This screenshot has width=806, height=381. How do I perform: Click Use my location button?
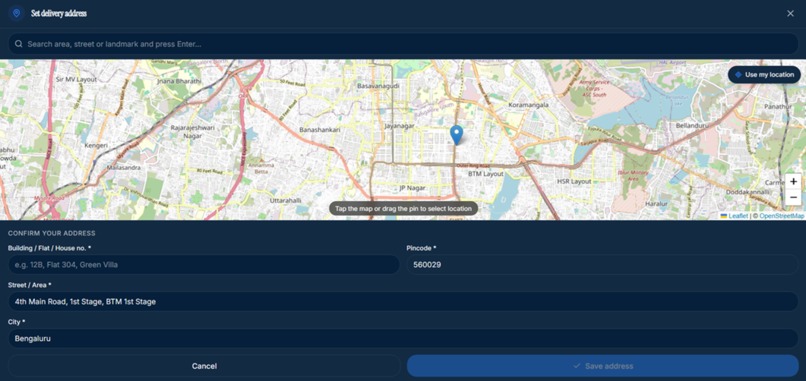pyautogui.click(x=764, y=75)
